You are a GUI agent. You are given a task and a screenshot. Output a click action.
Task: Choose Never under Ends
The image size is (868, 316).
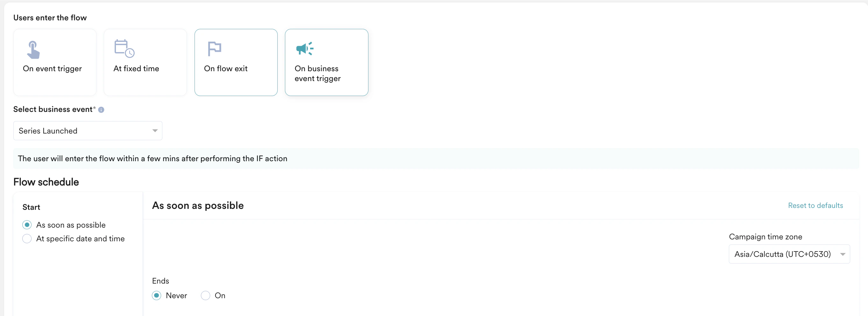pyautogui.click(x=156, y=295)
